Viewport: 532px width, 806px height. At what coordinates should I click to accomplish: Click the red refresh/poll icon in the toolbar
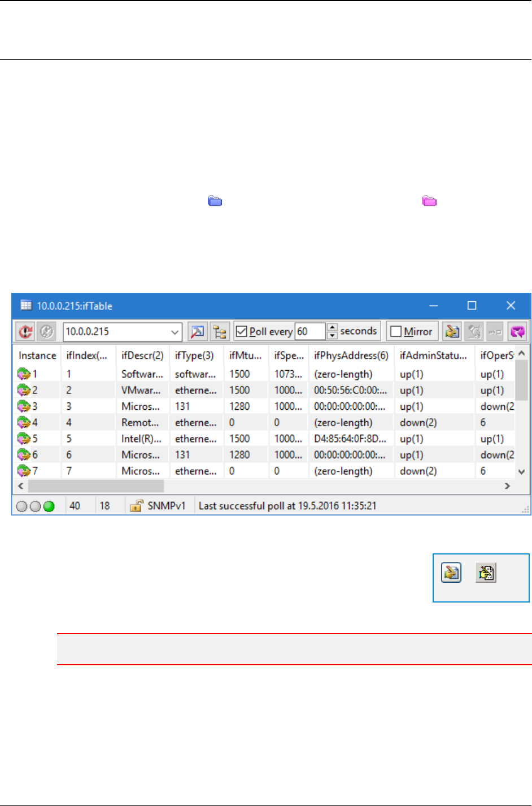tap(25, 331)
